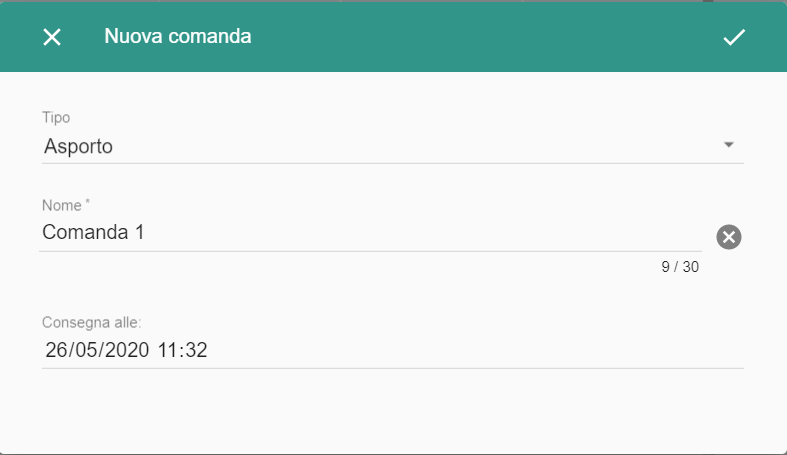Click the Nome * field label
The image size is (787, 455).
66,205
